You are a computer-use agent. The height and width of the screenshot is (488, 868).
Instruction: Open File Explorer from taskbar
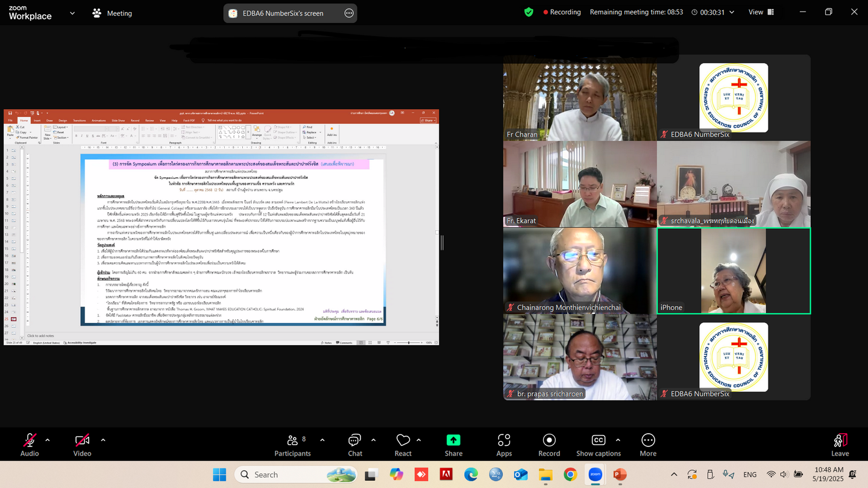coord(546,475)
